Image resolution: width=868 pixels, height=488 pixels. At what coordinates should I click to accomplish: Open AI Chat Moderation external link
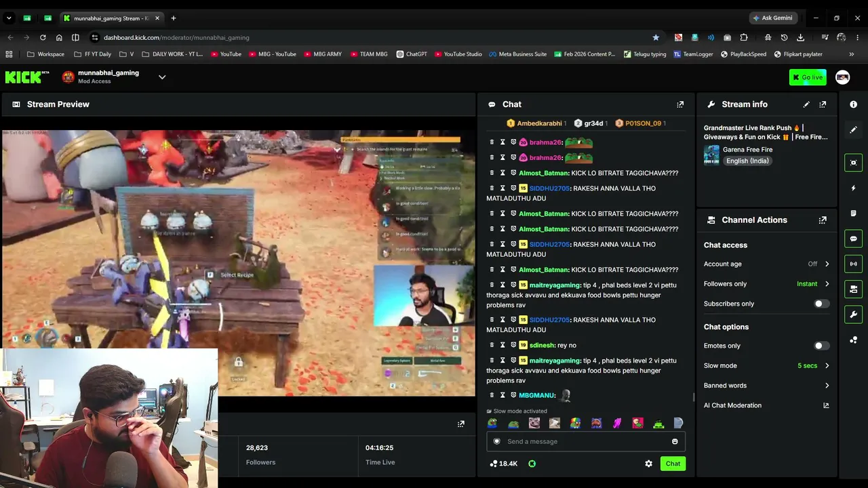pos(826,405)
